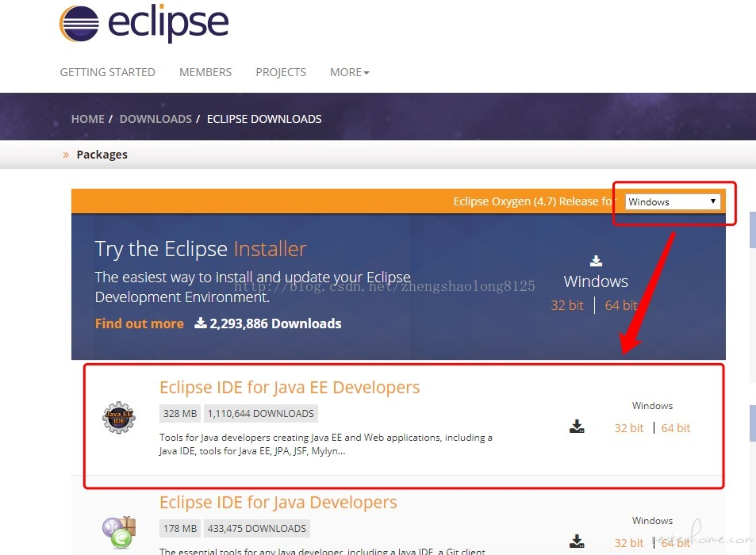Click the 433,475 DOWNLOADS badge
The width and height of the screenshot is (756, 555).
[x=257, y=529]
